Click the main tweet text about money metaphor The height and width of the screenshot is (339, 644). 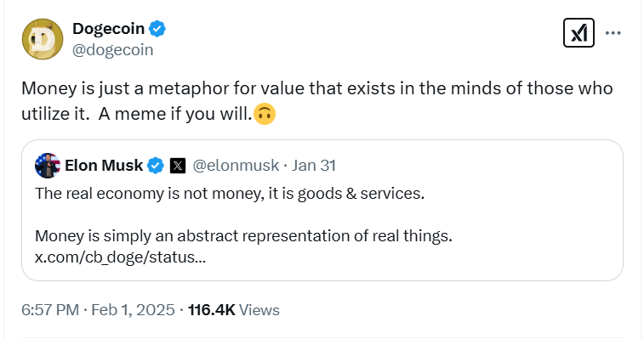point(317,101)
